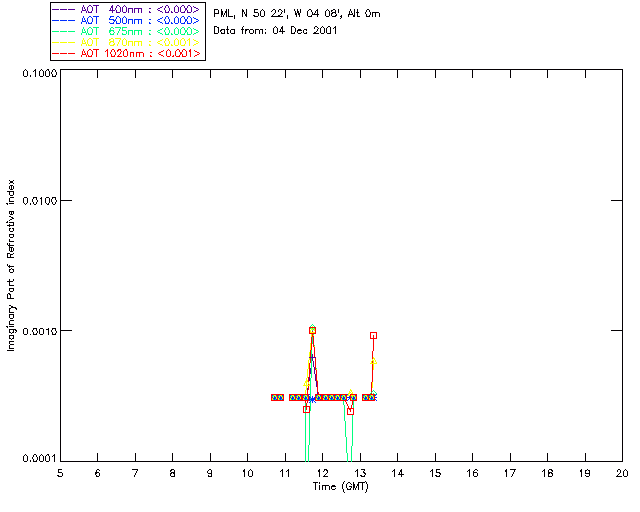Click the x-axis tick label 17

pos(510,473)
